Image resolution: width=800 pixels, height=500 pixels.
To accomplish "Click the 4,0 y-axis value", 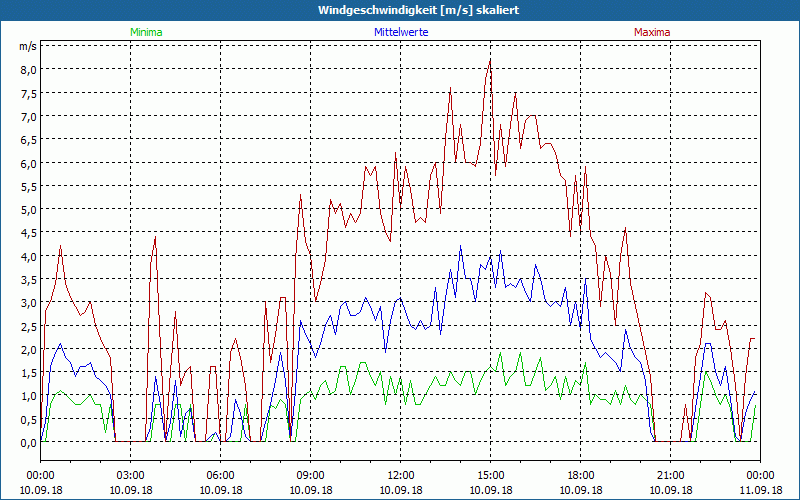I will [x=28, y=257].
